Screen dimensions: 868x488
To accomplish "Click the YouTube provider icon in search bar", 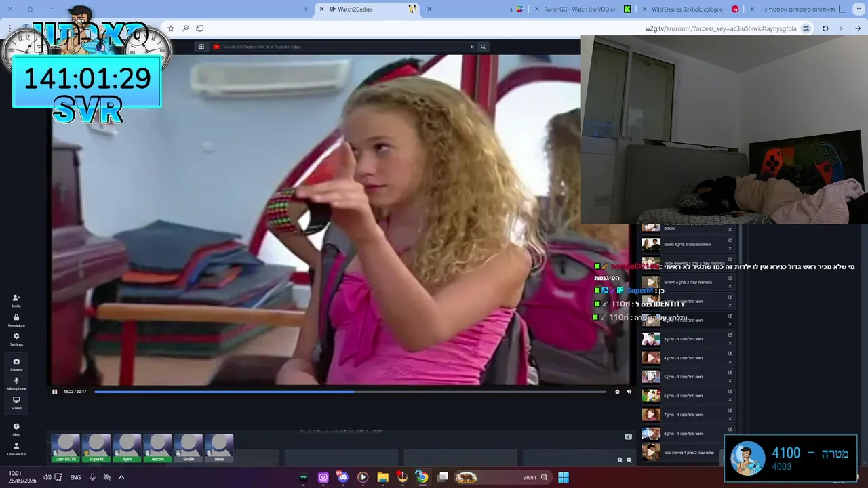I will click(x=216, y=47).
